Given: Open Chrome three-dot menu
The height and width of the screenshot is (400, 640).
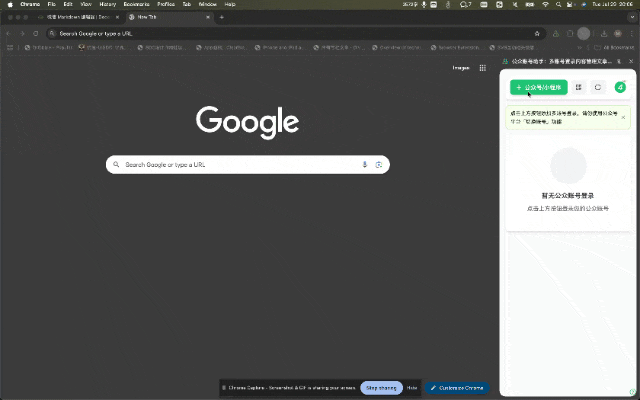Looking at the screenshot, I should (x=631, y=33).
